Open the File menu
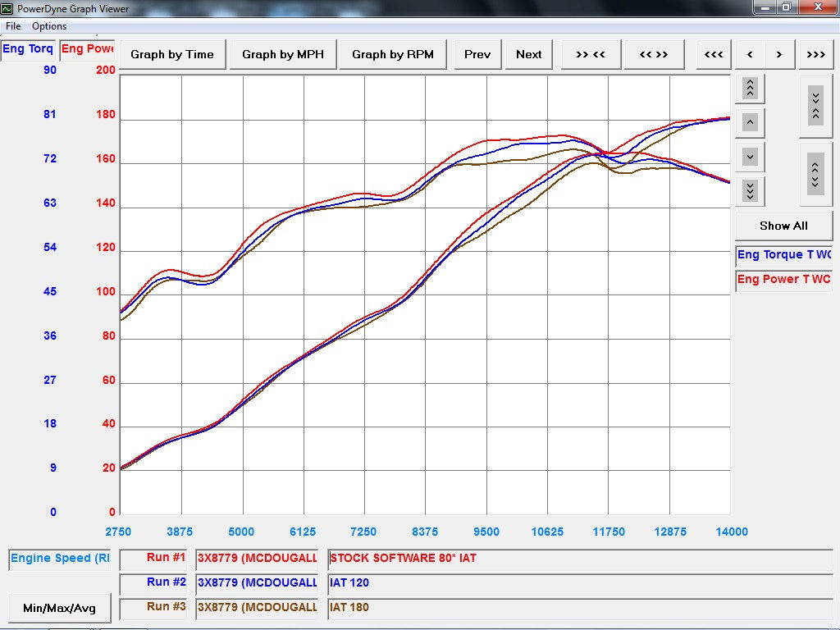Image resolution: width=840 pixels, height=630 pixels. [x=13, y=26]
